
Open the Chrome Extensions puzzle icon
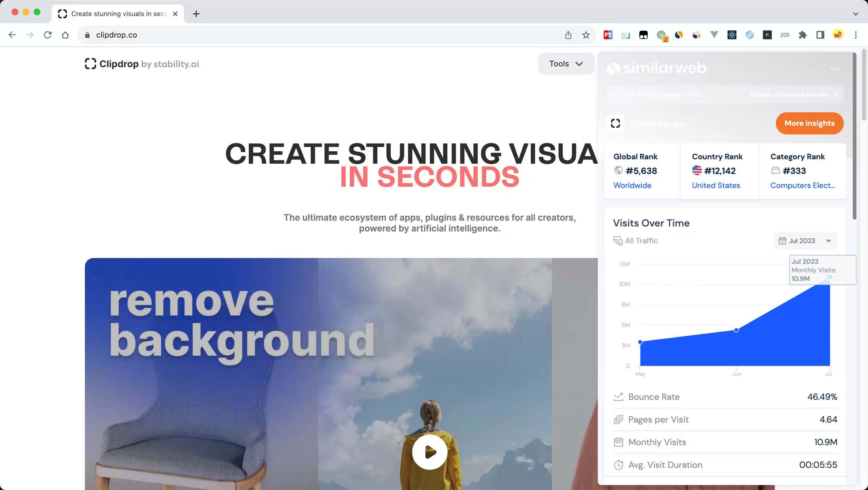(802, 35)
